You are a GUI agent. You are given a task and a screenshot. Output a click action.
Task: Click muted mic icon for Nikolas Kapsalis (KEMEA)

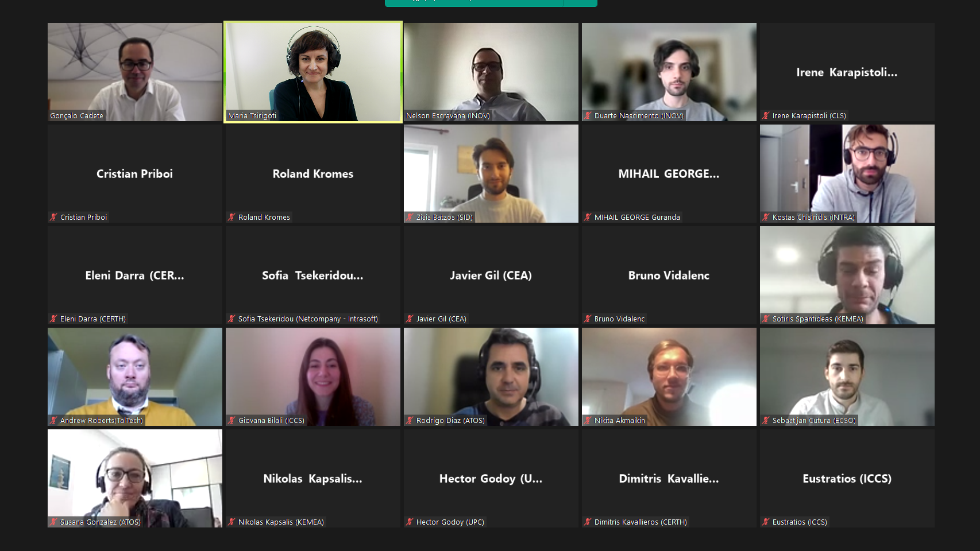tap(232, 522)
